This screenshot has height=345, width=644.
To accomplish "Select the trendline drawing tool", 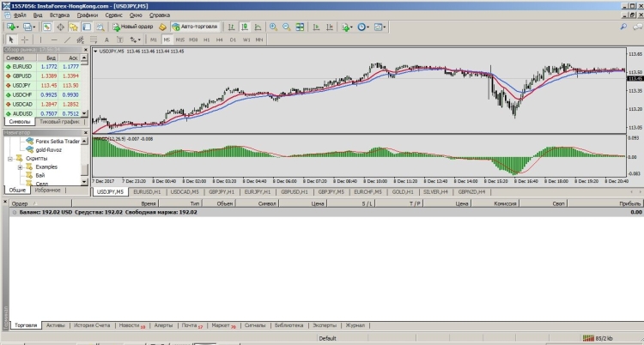I will pos(67,39).
